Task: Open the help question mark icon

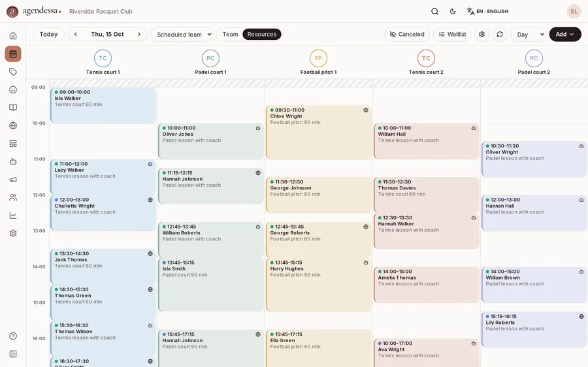Action: [13, 336]
